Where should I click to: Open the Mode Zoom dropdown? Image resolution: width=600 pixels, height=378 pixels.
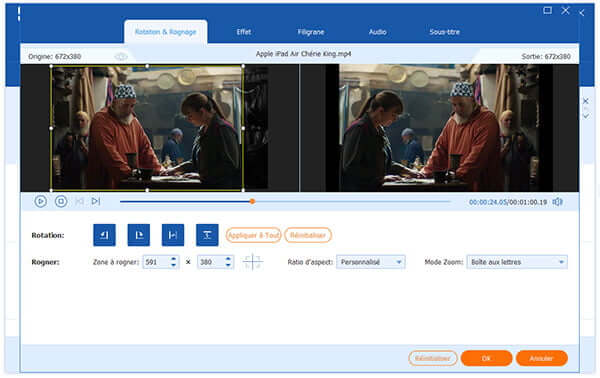coord(517,262)
